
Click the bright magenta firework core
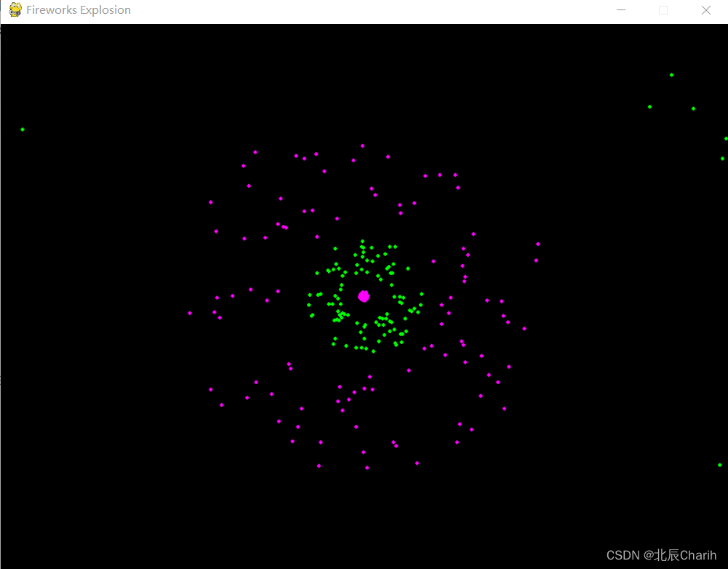[x=363, y=295]
